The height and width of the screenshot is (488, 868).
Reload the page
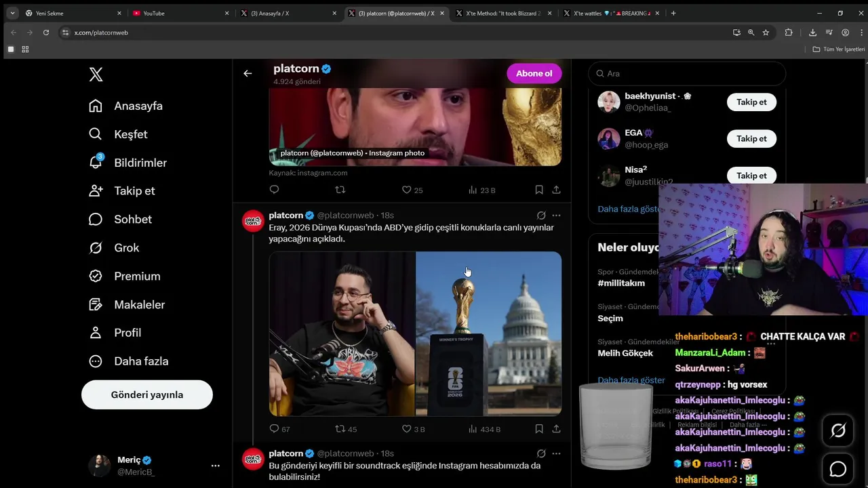click(46, 33)
